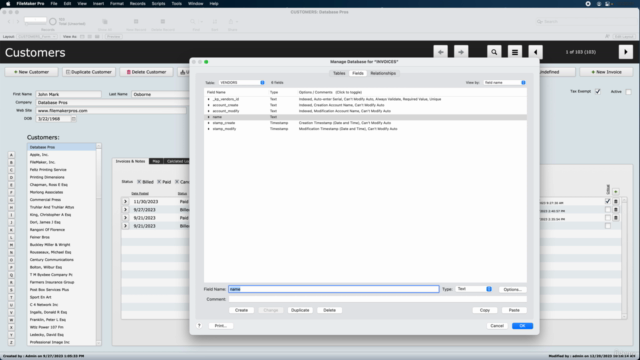
Task: Open the Apple menu
Action: [x=8, y=3]
